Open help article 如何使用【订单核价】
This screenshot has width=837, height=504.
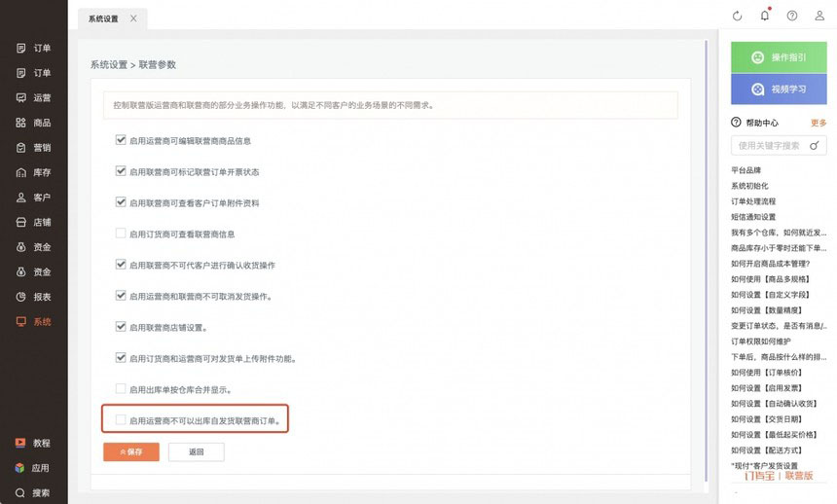pyautogui.click(x=767, y=373)
